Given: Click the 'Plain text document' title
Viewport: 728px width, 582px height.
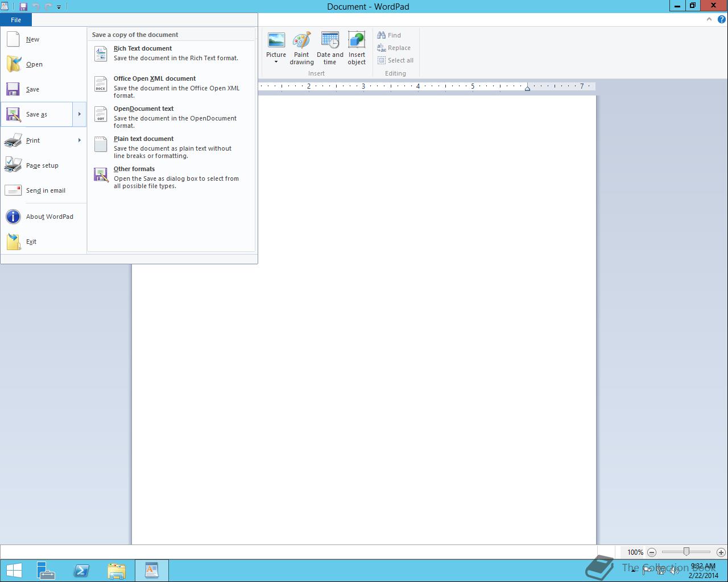Looking at the screenshot, I should (x=143, y=139).
